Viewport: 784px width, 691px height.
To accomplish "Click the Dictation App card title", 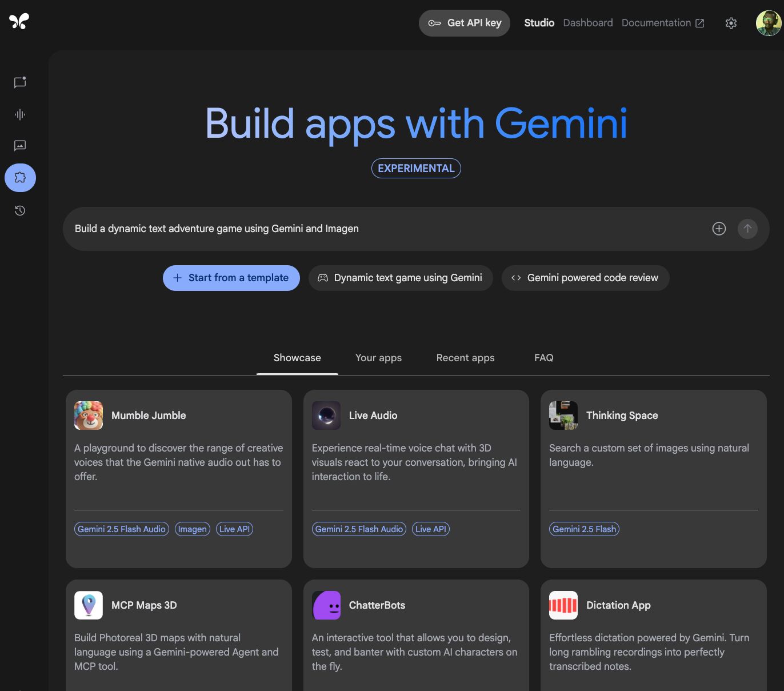I will pos(618,605).
